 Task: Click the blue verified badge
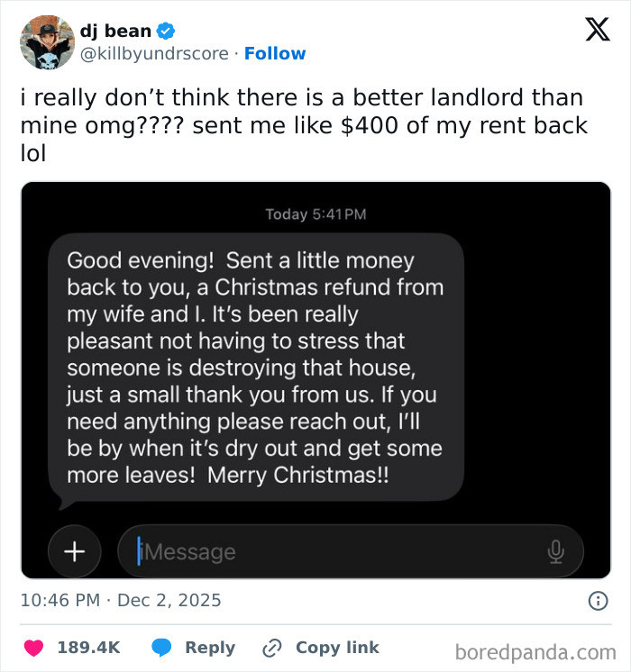coord(166,32)
